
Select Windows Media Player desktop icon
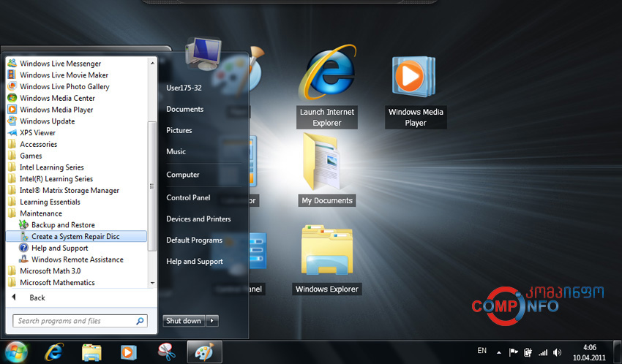416,91
